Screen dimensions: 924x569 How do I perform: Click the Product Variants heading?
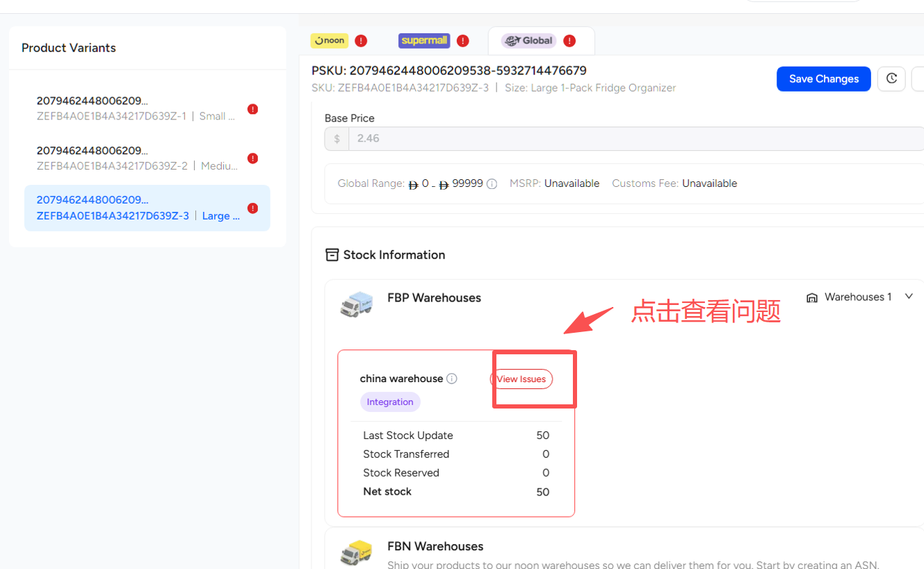(x=69, y=48)
